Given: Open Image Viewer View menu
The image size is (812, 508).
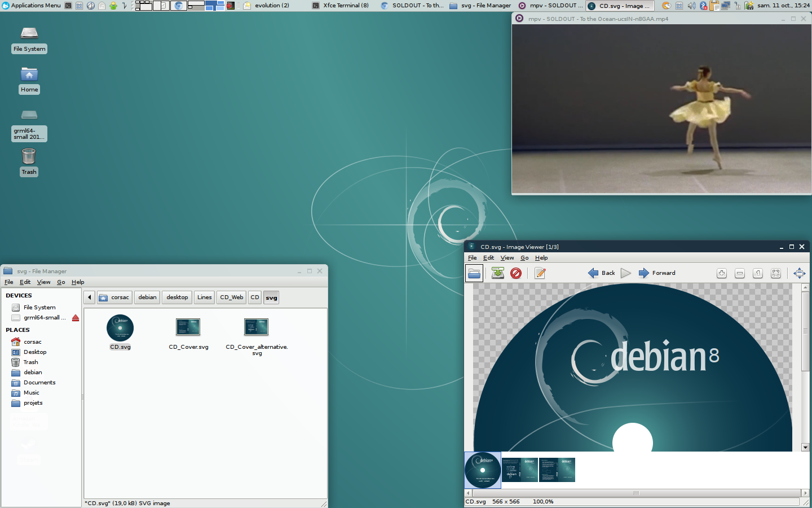Looking at the screenshot, I should (507, 258).
